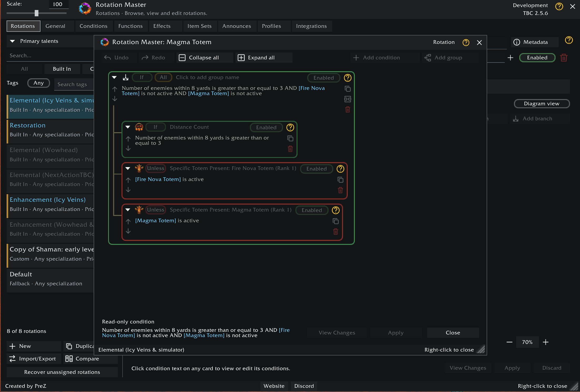The image size is (580, 392).
Task: Move Fire Nova Totem condition up
Action: click(128, 180)
